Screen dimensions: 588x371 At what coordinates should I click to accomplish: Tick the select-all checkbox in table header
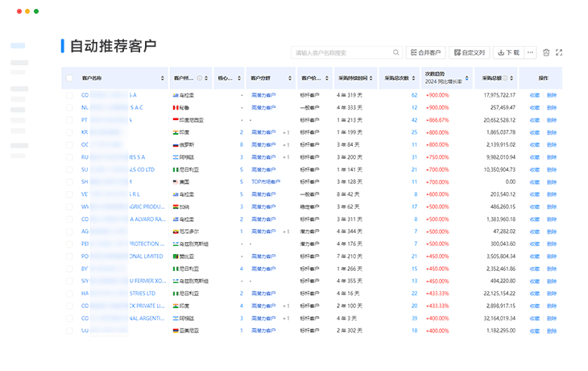(69, 78)
